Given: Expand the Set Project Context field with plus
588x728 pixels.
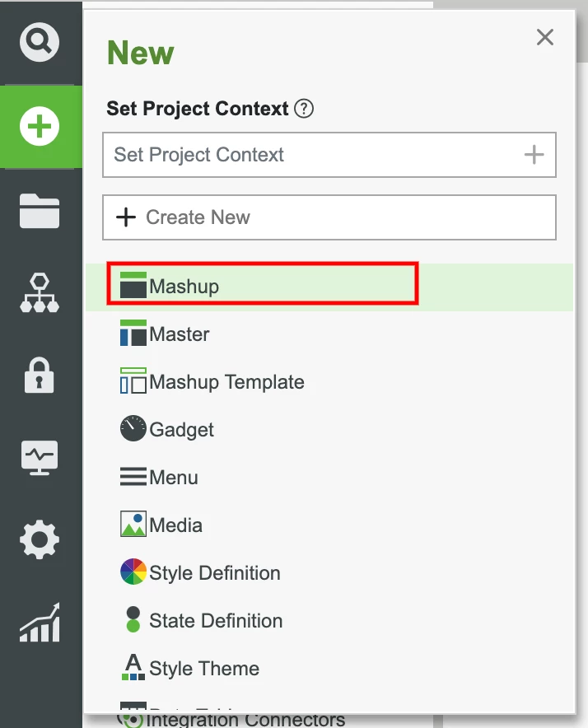Looking at the screenshot, I should coord(533,155).
